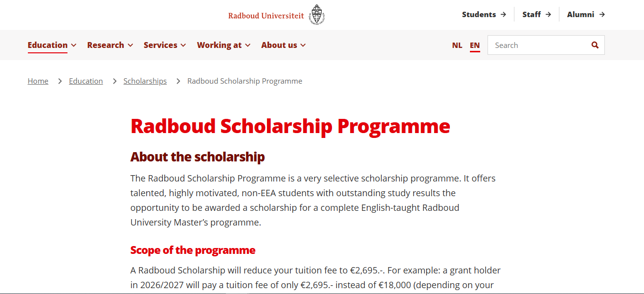644x294 pixels.
Task: Switch site language to NL
Action: point(457,45)
